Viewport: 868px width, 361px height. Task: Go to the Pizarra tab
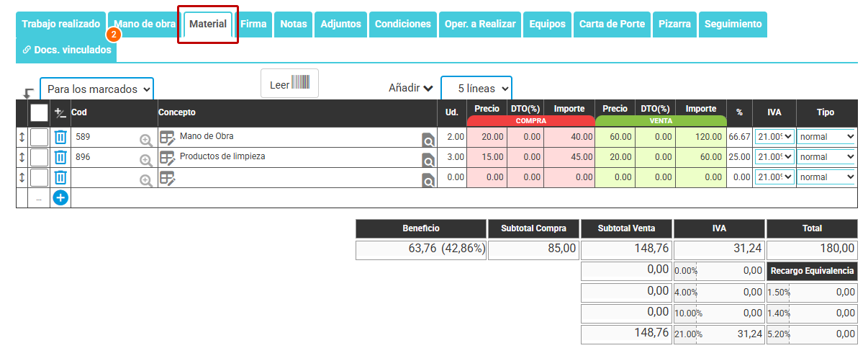(674, 24)
